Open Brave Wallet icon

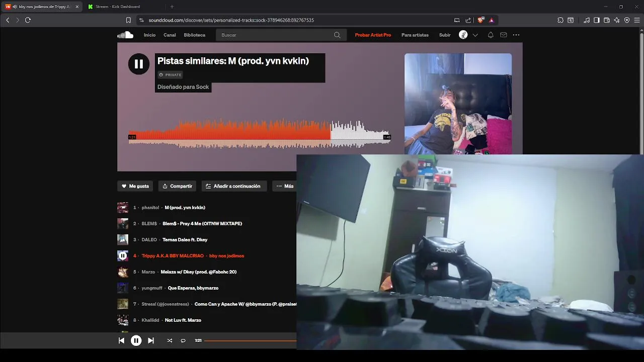click(x=607, y=20)
